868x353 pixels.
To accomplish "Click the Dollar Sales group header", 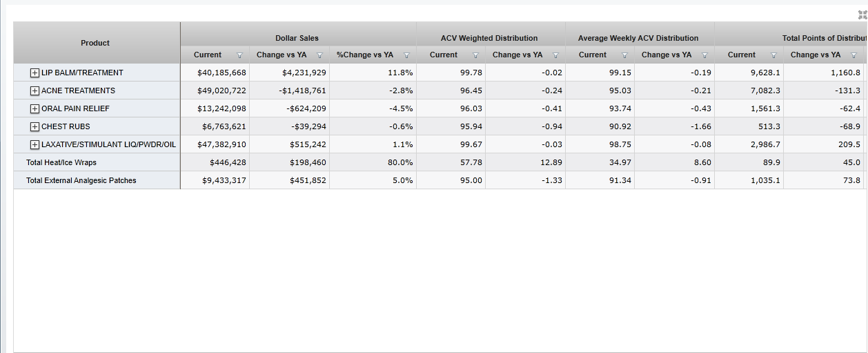I will coord(297,38).
